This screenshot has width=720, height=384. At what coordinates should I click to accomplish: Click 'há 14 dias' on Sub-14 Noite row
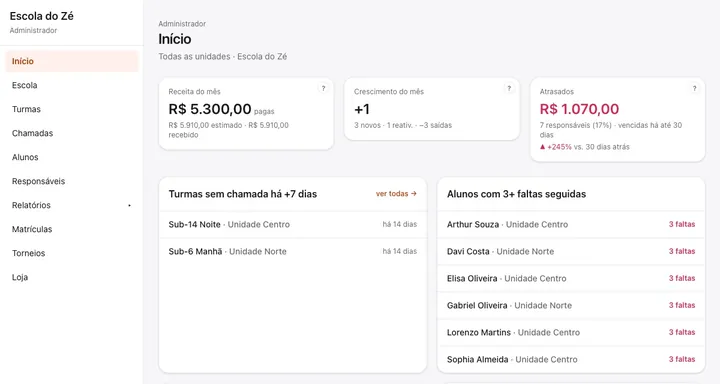(x=399, y=224)
